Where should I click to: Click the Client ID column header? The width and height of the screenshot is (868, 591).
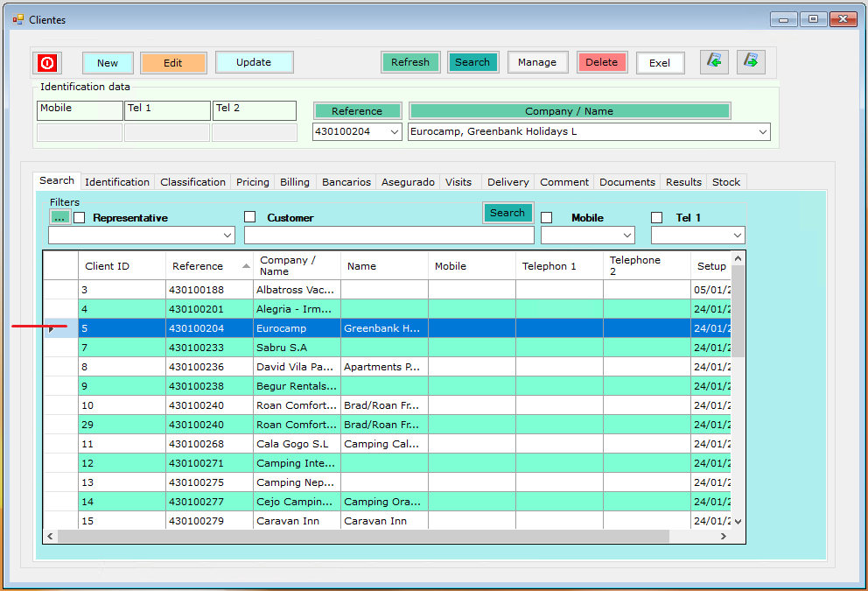tap(122, 266)
